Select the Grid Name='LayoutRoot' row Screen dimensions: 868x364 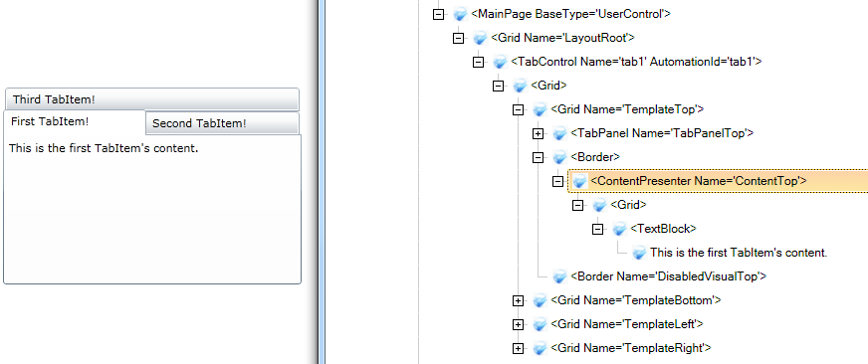click(562, 38)
